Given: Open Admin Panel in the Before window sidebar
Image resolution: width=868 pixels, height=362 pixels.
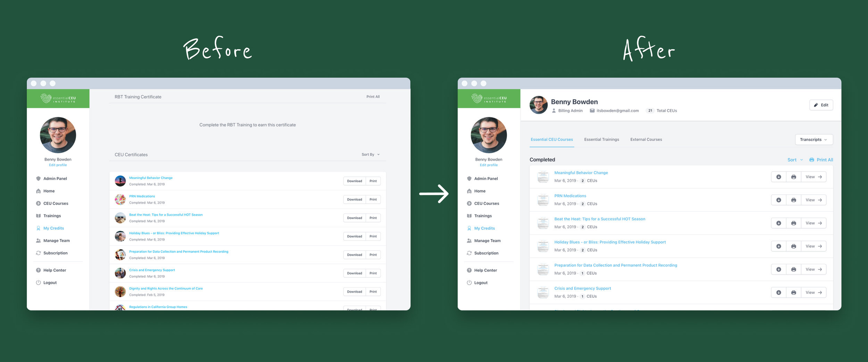Looking at the screenshot, I should pyautogui.click(x=55, y=179).
